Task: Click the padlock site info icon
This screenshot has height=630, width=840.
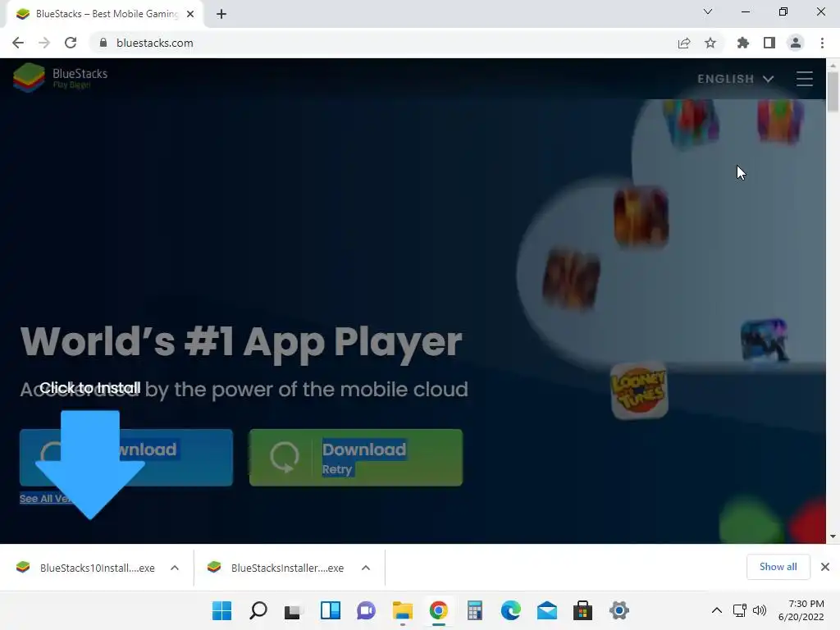Action: [x=103, y=43]
